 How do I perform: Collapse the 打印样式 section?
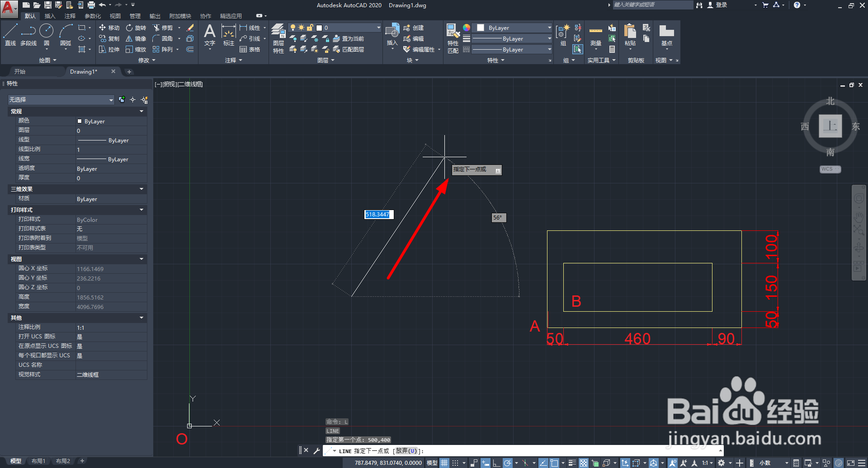coord(142,210)
